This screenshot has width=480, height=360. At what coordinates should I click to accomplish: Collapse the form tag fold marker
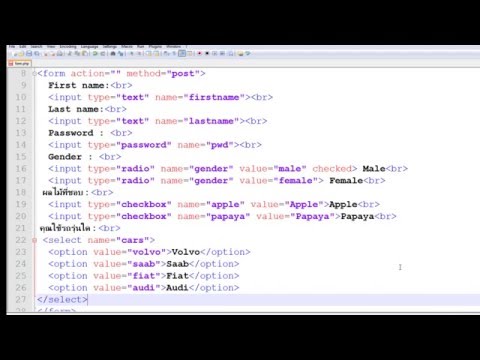[x=34, y=74]
